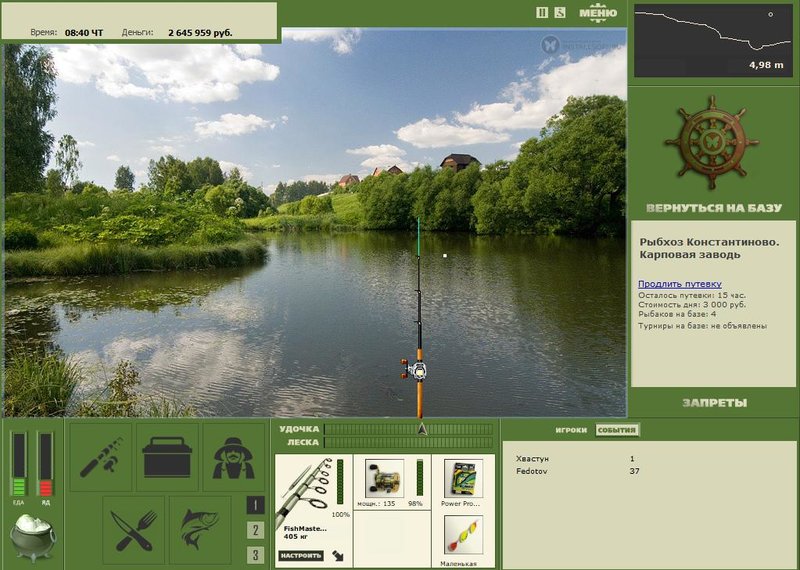800x570 pixels.
Task: Click the white float marker on the water
Action: pyautogui.click(x=445, y=256)
